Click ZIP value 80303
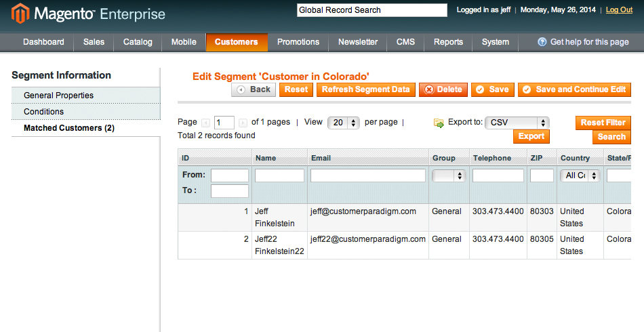The image size is (644, 332). [x=542, y=211]
